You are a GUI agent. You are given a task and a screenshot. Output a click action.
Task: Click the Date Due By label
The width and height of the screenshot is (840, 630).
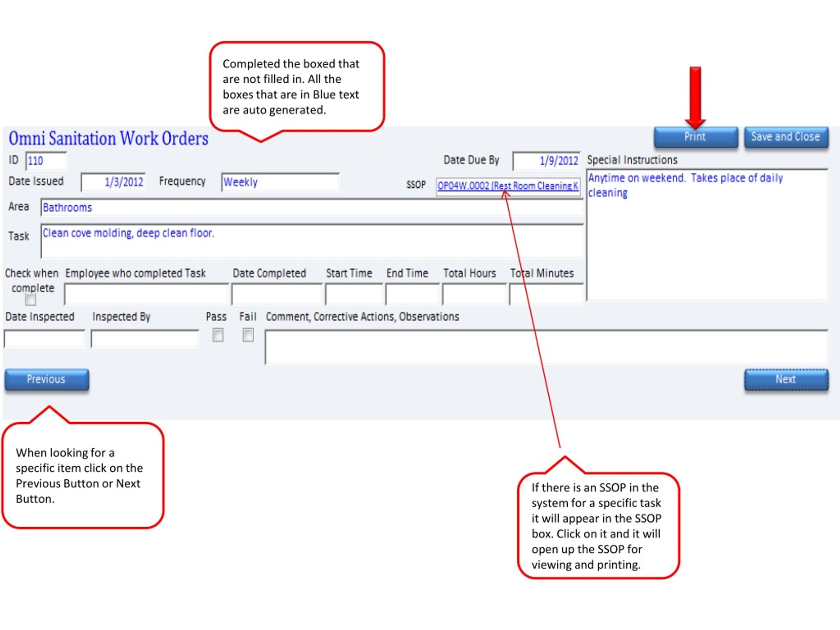[x=471, y=160]
